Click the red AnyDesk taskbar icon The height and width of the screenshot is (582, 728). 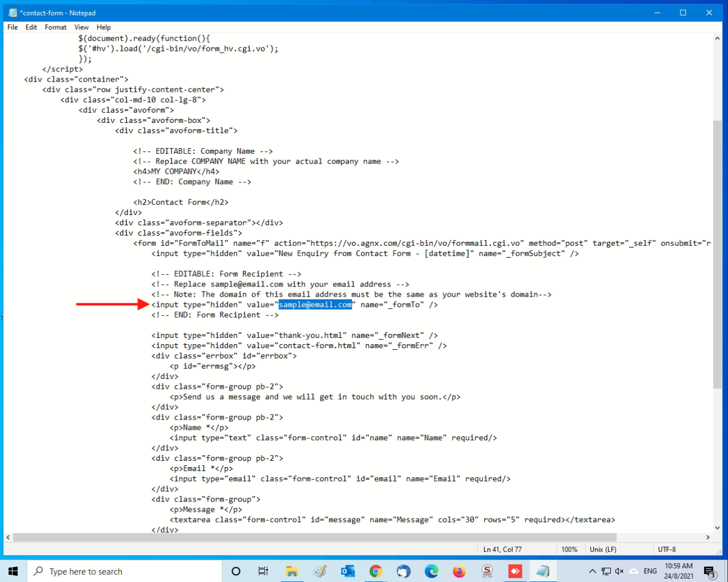pyautogui.click(x=515, y=571)
